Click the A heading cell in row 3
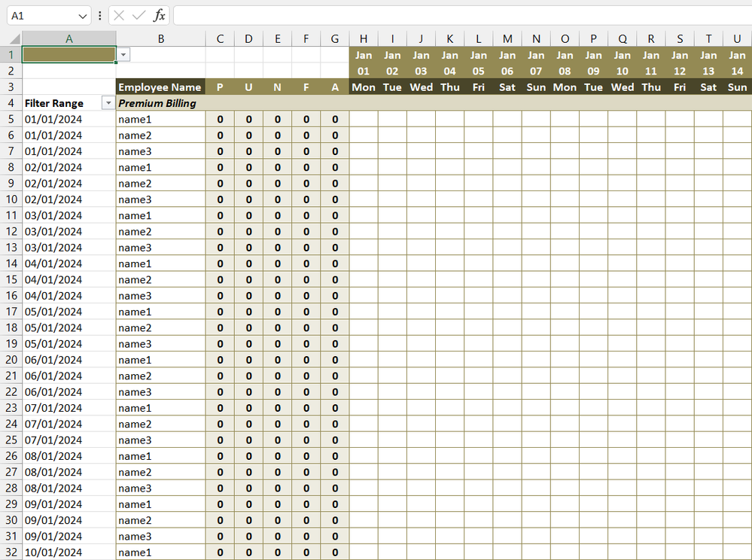 335,87
